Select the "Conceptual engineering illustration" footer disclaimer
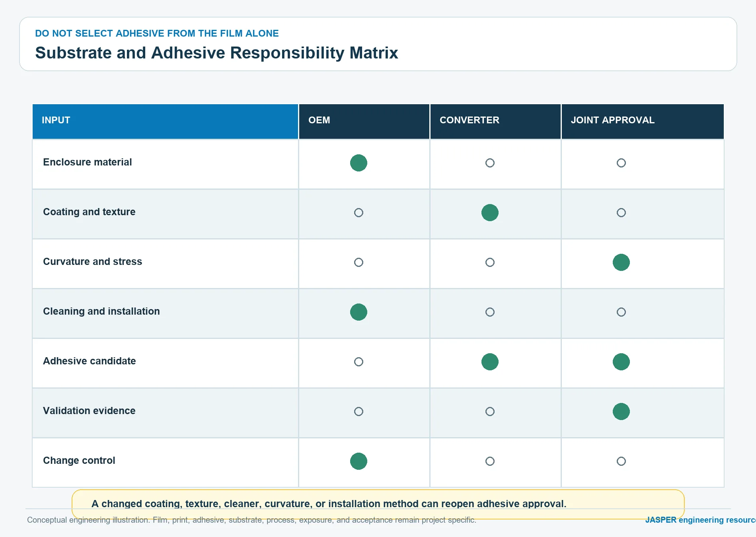756x537 pixels. (251, 520)
